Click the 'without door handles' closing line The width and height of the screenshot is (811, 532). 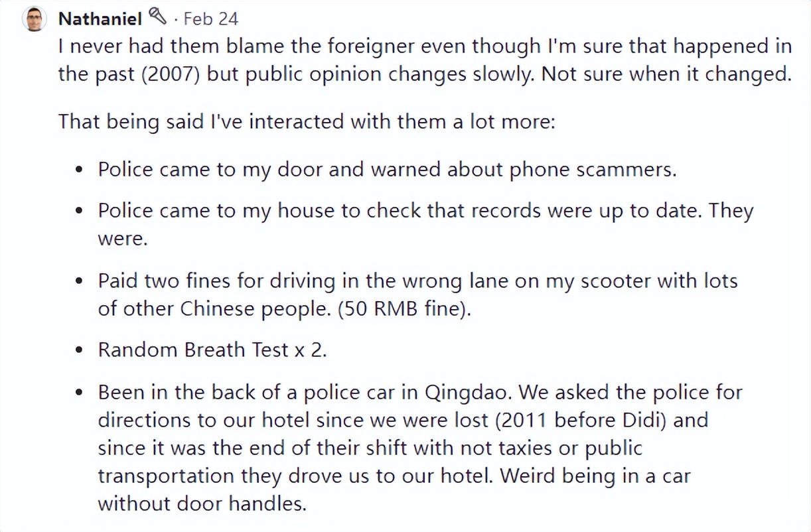tap(202, 503)
